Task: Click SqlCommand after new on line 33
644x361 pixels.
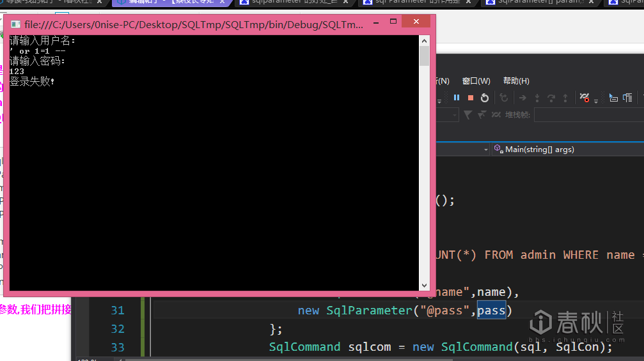Action: click(477, 347)
